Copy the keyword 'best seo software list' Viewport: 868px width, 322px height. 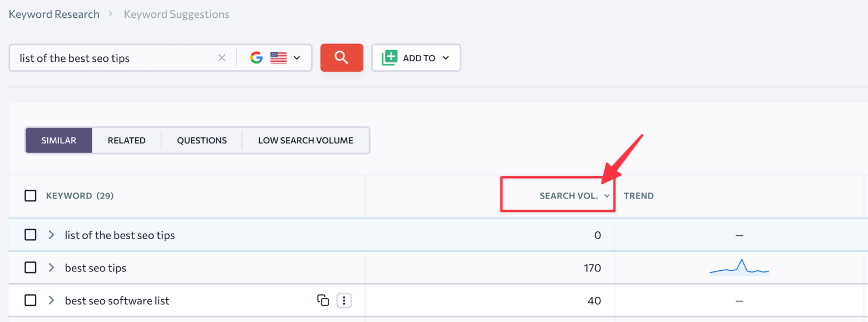tap(323, 300)
